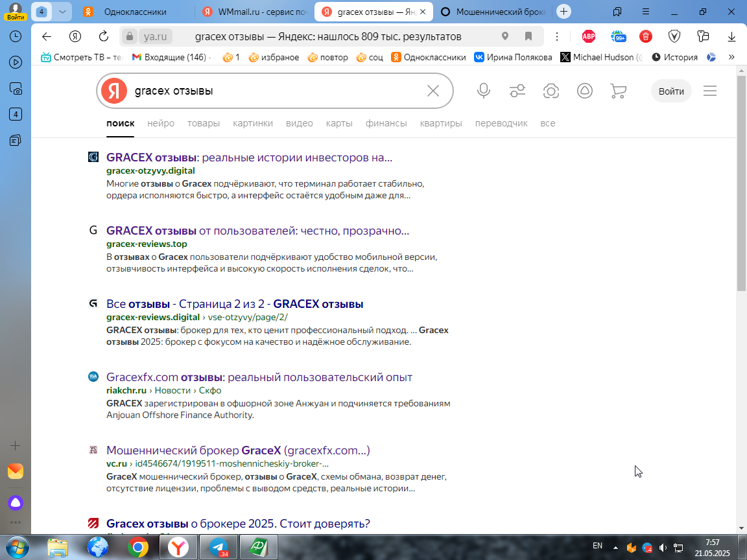The width and height of the screenshot is (747, 560).
Task: Click Войти button near search bar
Action: (x=671, y=91)
